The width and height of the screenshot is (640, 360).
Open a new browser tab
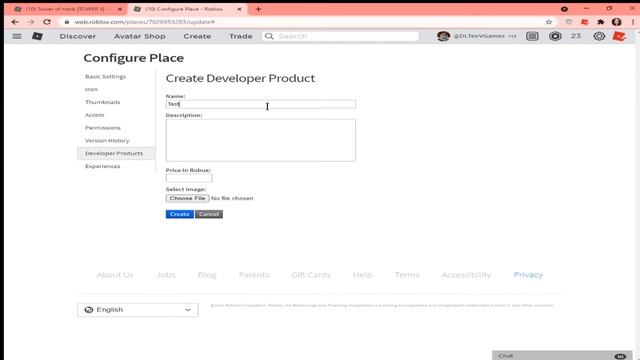click(258, 9)
